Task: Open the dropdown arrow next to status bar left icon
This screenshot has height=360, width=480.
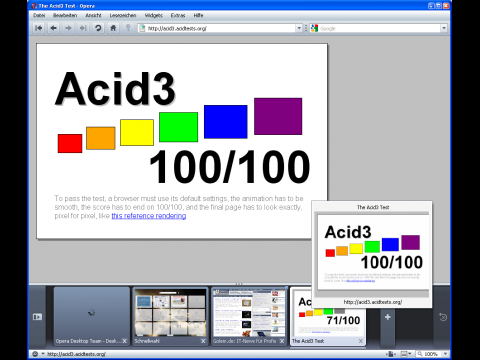Action: 43,354
